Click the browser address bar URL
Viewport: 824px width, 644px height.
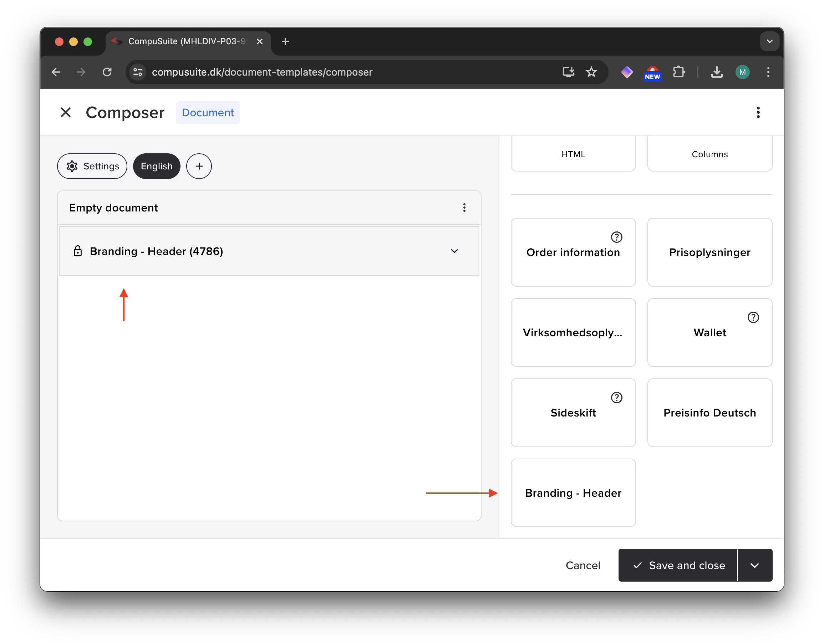point(262,72)
